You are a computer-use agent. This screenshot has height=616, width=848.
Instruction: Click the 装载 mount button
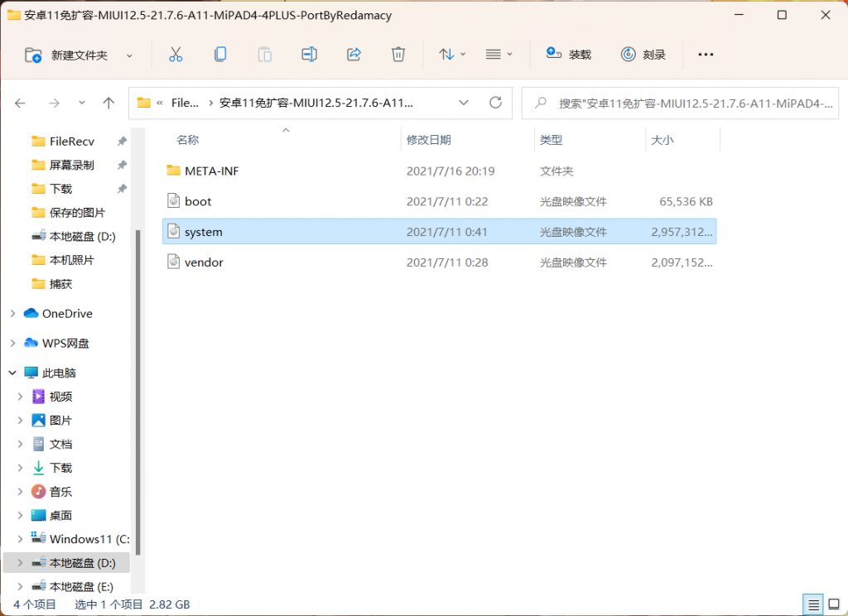[569, 55]
